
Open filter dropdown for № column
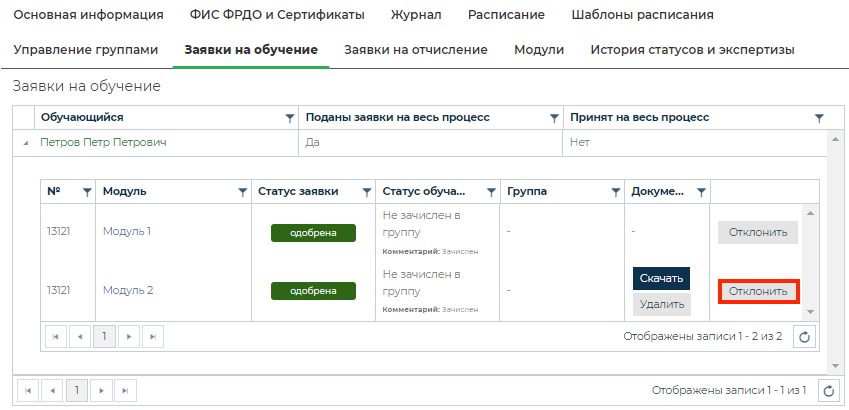pyautogui.click(x=86, y=192)
